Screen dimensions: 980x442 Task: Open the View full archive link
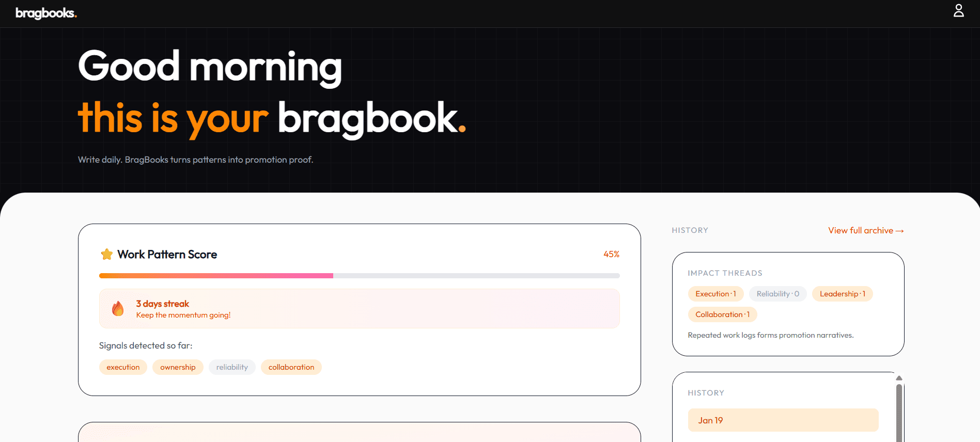866,230
